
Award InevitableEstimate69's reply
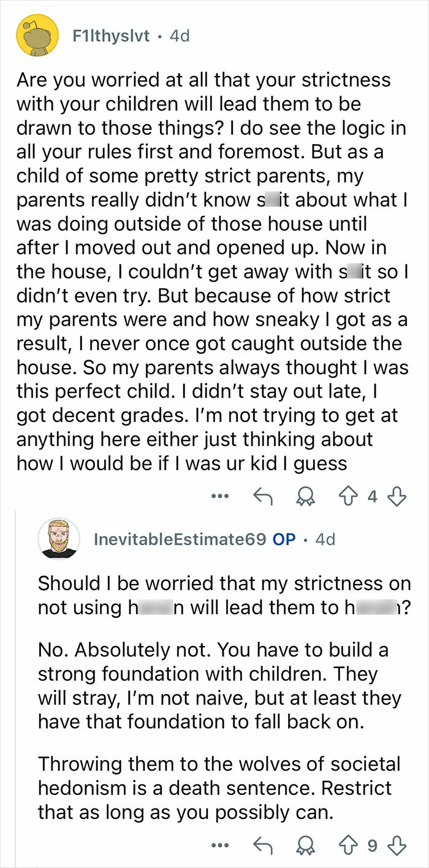tap(305, 843)
